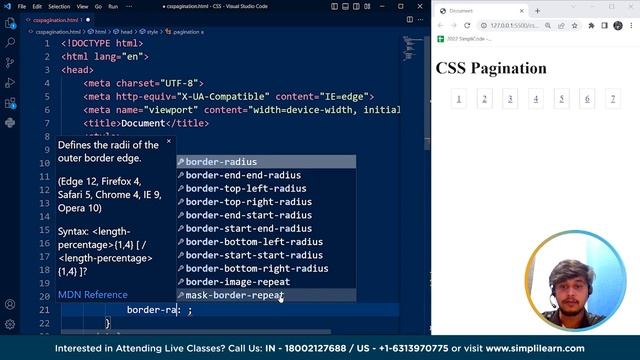The image size is (640, 360).
Task: Open Customize Layout button
Action: [x=367, y=7]
